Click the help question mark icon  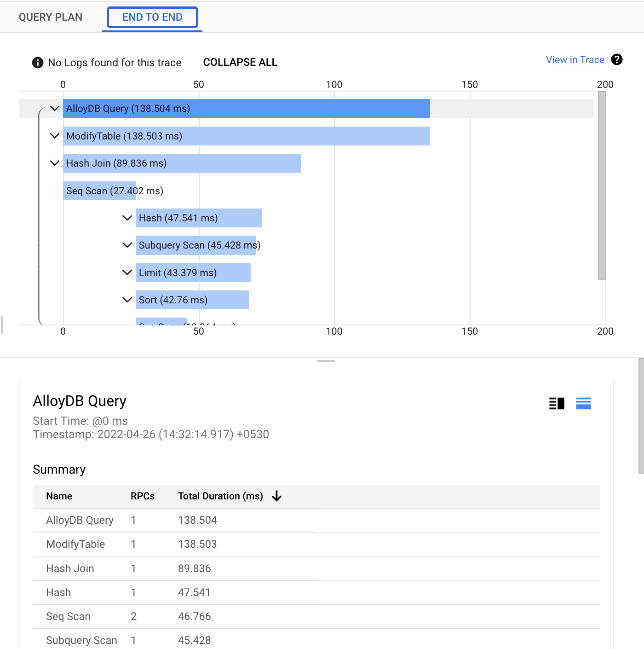point(617,59)
